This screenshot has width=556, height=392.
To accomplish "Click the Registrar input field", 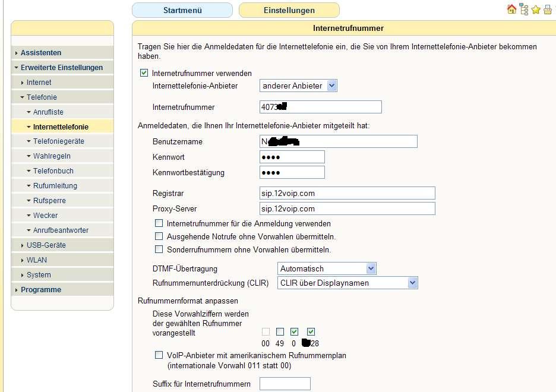I will 347,194.
